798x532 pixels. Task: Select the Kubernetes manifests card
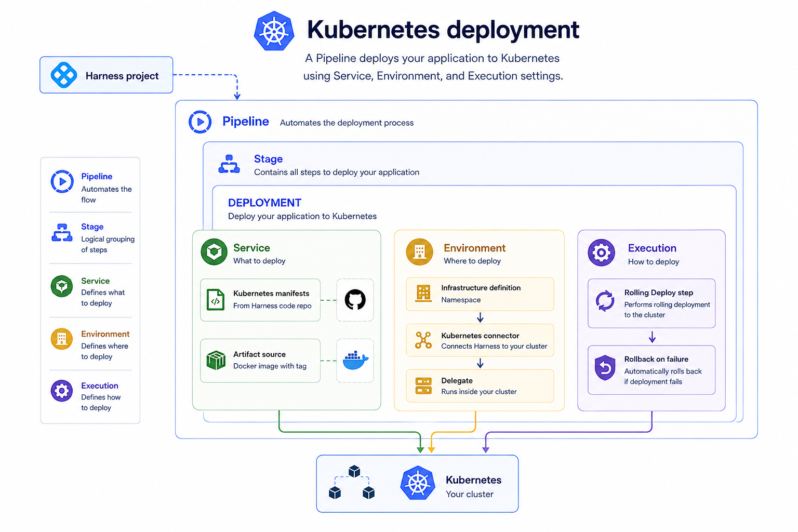tap(260, 300)
